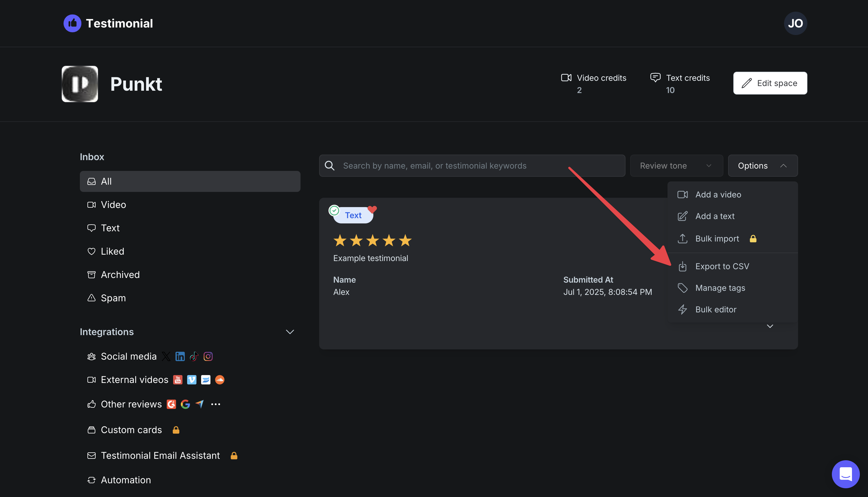Screen dimensions: 868x497
Task: Click the G2 reviews icon
Action: (x=171, y=404)
